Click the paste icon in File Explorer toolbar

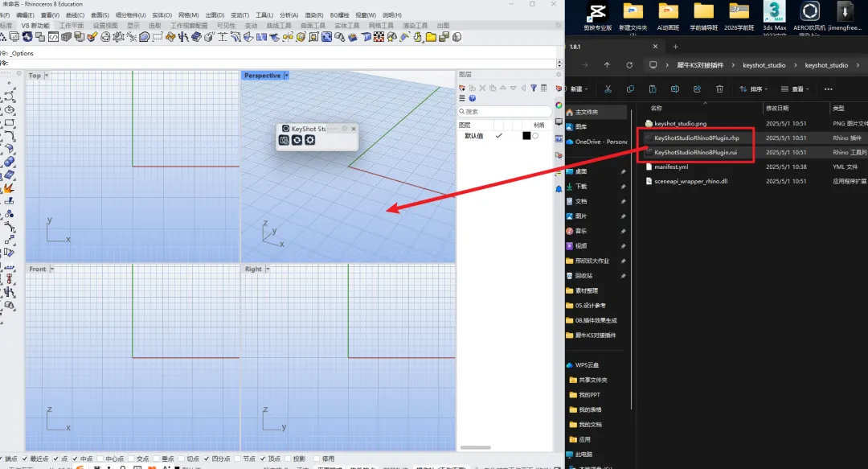click(x=653, y=88)
